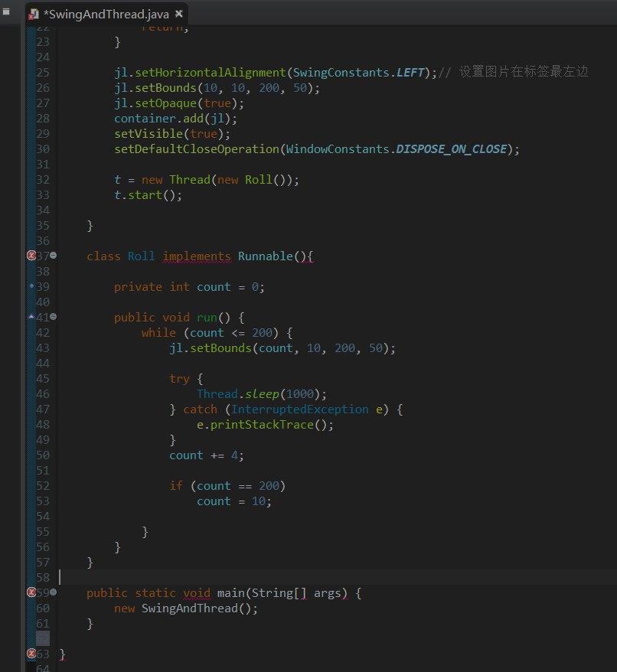617x672 pixels.
Task: Click 'int' type keyword on line 39
Action: (x=179, y=287)
